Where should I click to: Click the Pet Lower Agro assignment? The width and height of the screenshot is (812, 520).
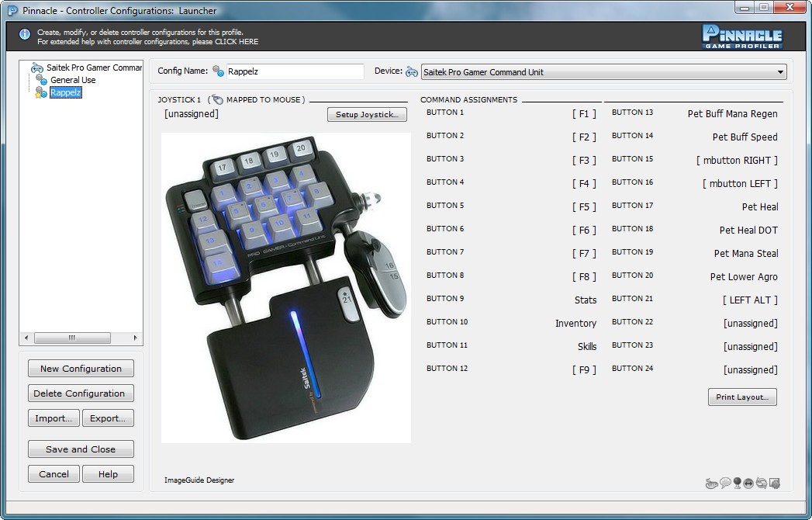coord(745,277)
